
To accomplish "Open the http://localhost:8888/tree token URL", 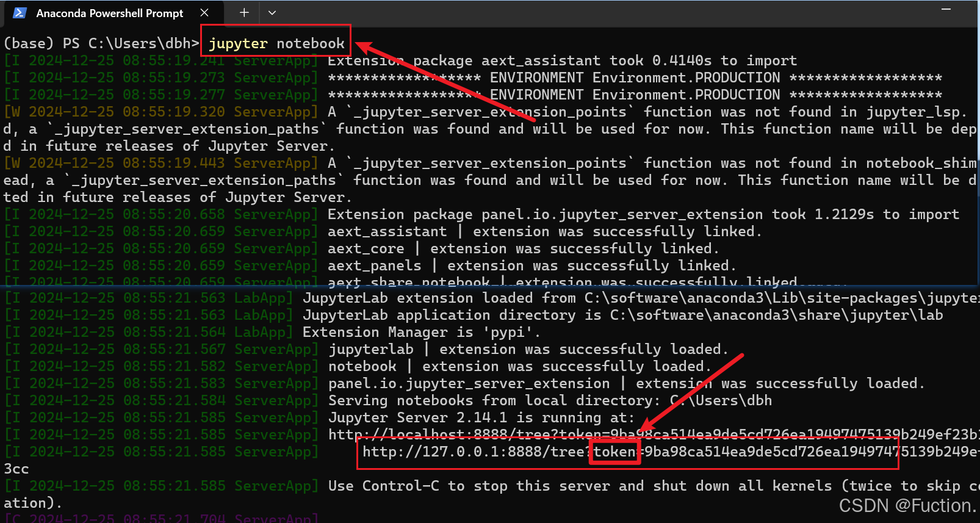I will click(654, 435).
